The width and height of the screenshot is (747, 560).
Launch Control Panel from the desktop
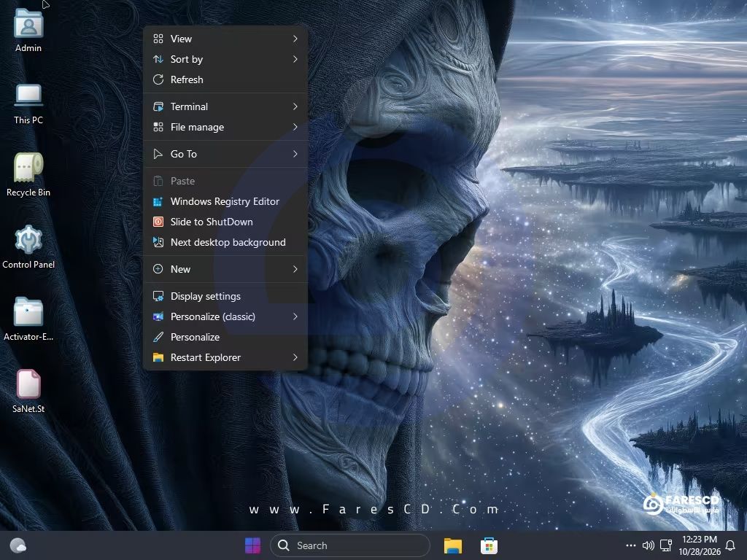click(28, 239)
